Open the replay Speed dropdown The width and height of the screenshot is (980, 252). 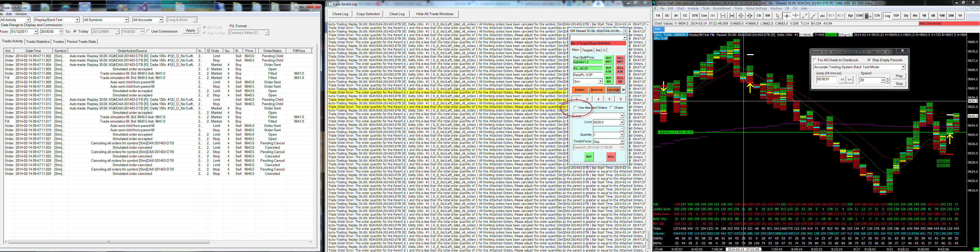point(872,80)
